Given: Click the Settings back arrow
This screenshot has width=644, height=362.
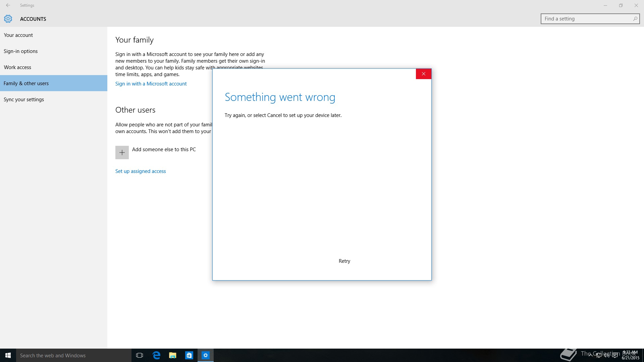Looking at the screenshot, I should tap(8, 5).
